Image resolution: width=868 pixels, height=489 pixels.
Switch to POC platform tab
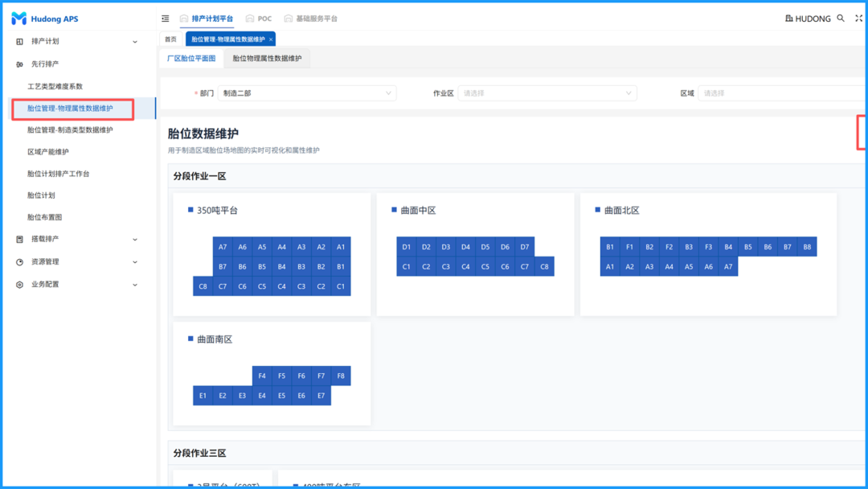(x=259, y=18)
